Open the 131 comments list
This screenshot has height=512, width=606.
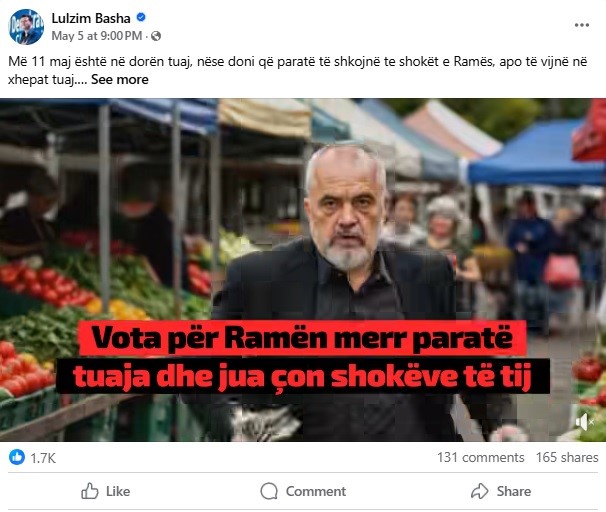[x=480, y=458]
